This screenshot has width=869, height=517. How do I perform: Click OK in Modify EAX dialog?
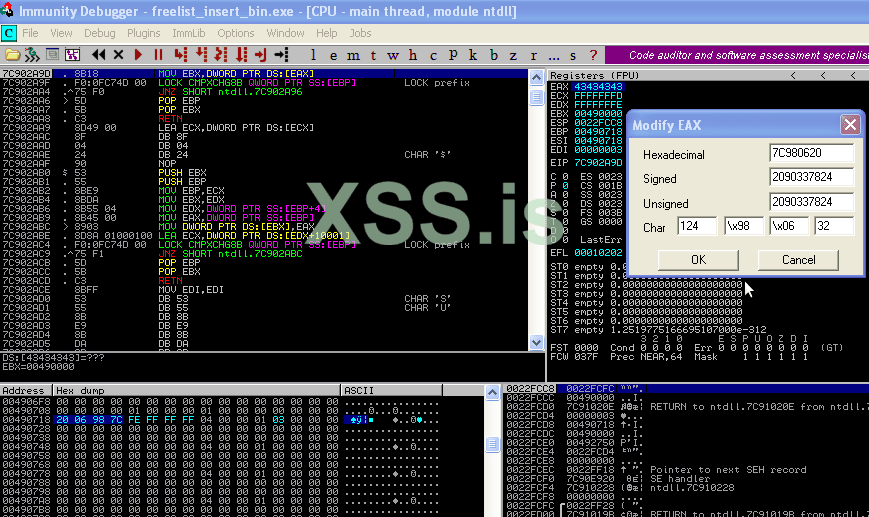point(698,260)
